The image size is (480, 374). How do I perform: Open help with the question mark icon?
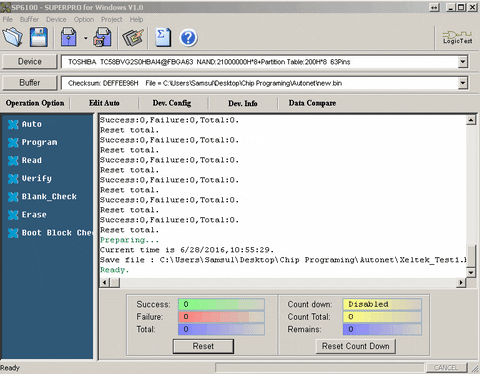[x=188, y=38]
